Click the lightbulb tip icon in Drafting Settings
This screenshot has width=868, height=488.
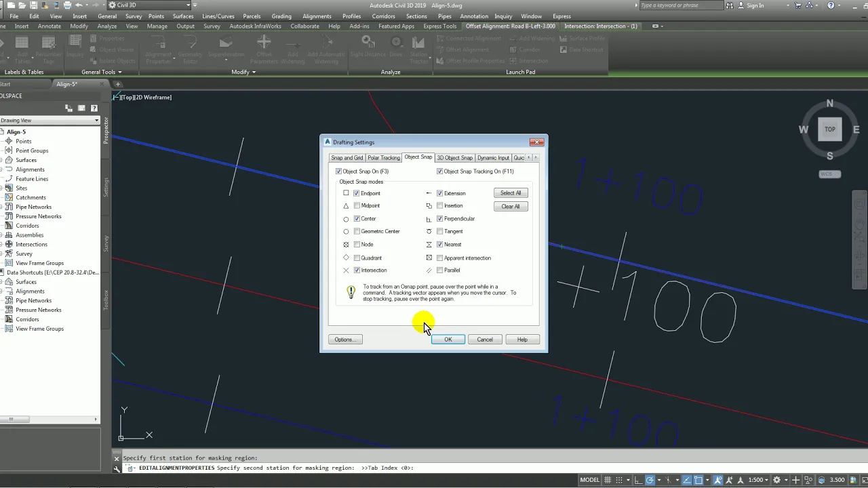point(351,292)
